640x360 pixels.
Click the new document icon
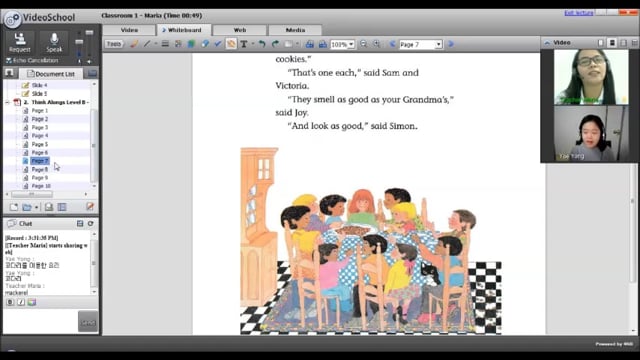(13, 207)
